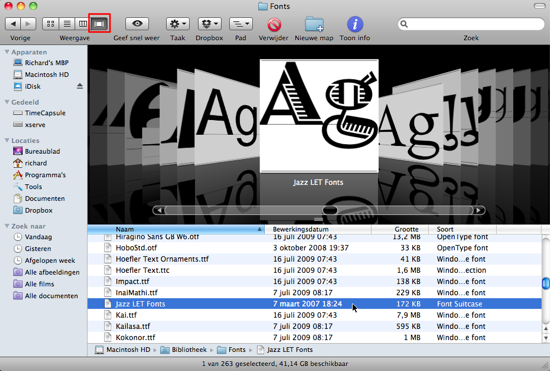Go back with the Vorige arrow

coord(13,24)
